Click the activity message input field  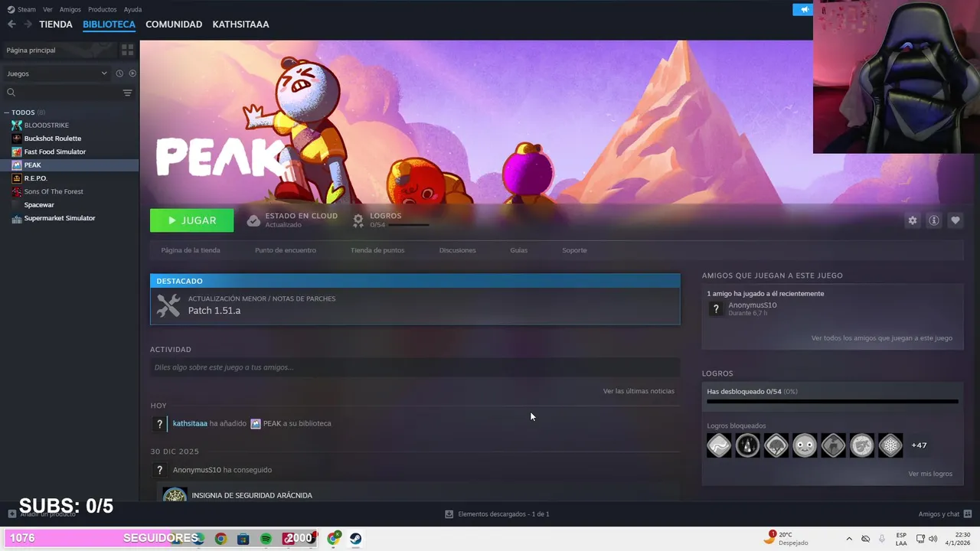pos(415,367)
